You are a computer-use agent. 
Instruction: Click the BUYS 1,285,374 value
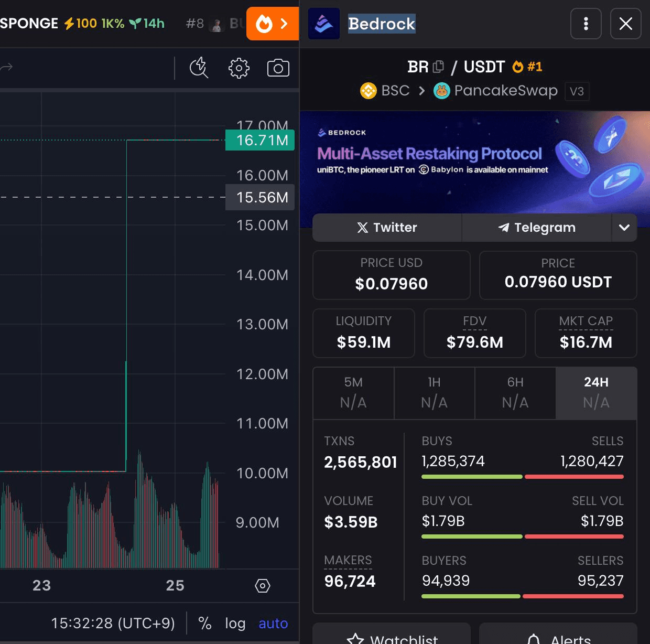[x=453, y=461]
